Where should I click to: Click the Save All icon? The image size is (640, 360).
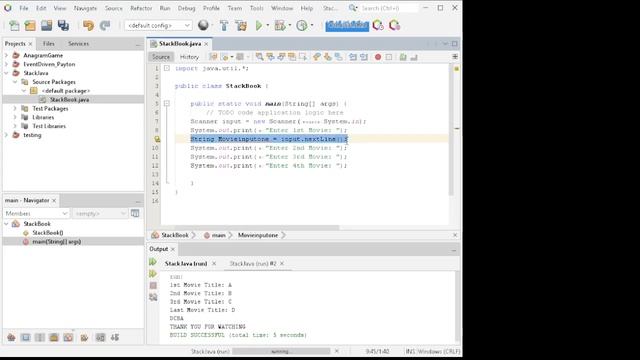[x=63, y=25]
